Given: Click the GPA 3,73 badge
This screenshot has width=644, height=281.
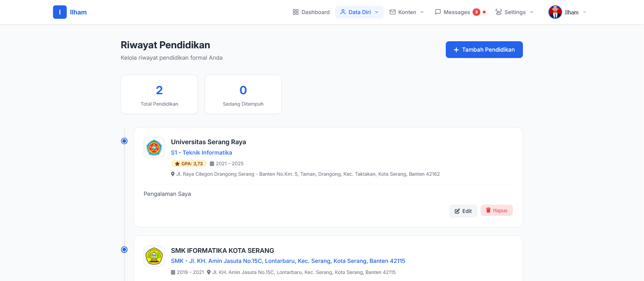Looking at the screenshot, I should [189, 164].
